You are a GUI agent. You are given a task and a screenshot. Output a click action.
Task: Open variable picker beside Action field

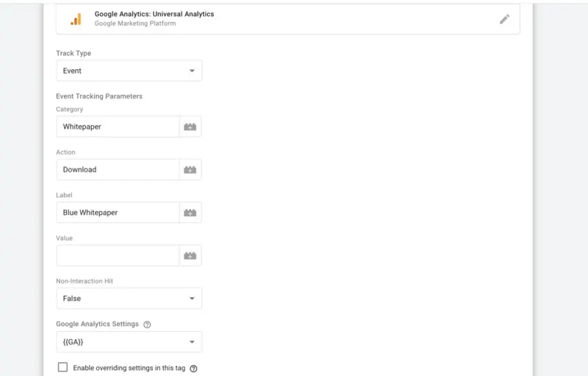coord(190,170)
